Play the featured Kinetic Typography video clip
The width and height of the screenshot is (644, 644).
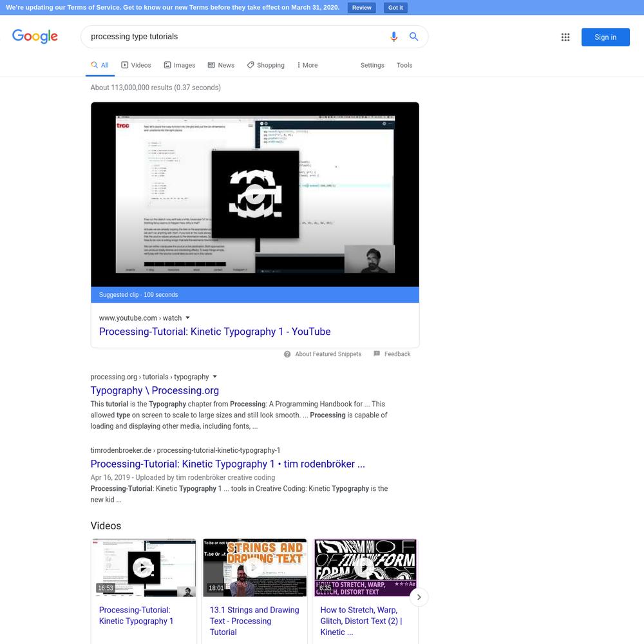254,194
